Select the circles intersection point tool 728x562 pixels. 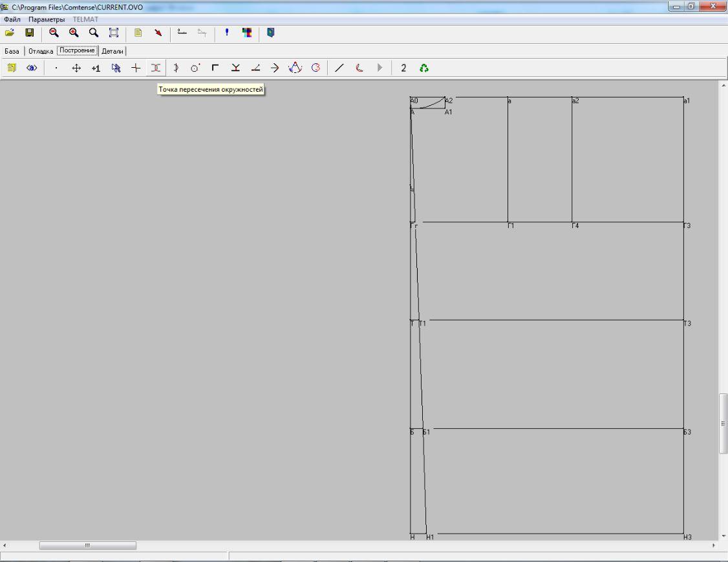pyautogui.click(x=156, y=68)
